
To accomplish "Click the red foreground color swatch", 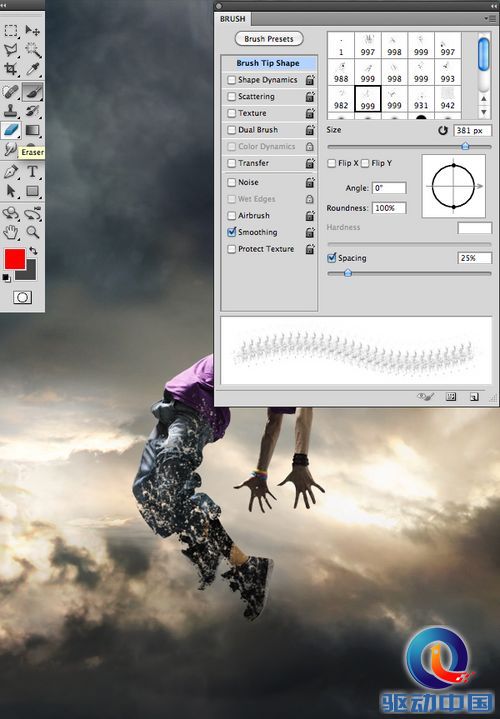I will point(15,259).
